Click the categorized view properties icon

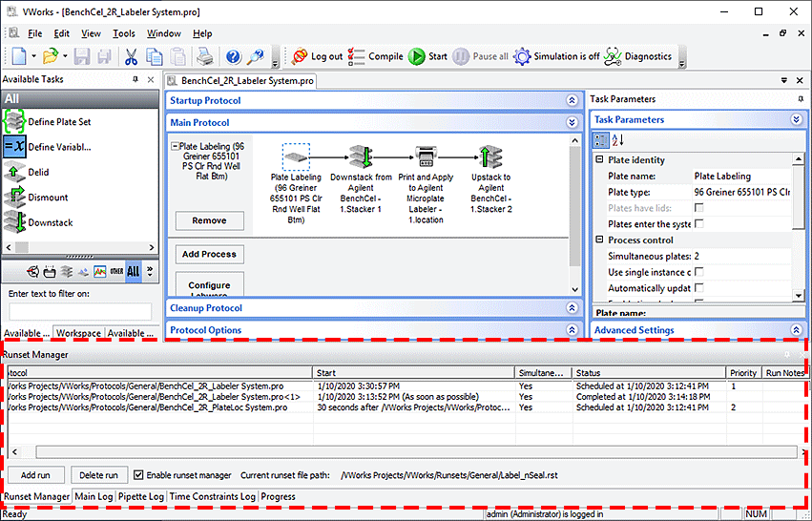pos(601,140)
